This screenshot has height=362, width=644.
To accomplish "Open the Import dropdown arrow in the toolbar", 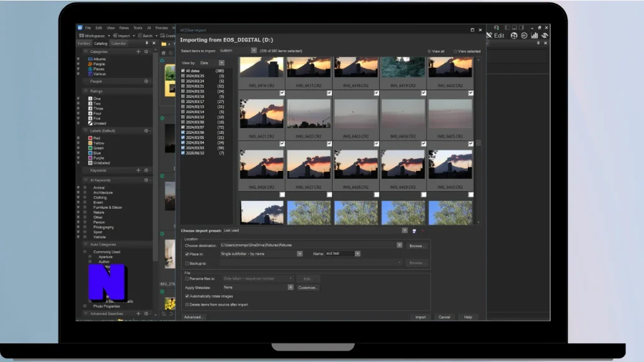I will [x=134, y=36].
